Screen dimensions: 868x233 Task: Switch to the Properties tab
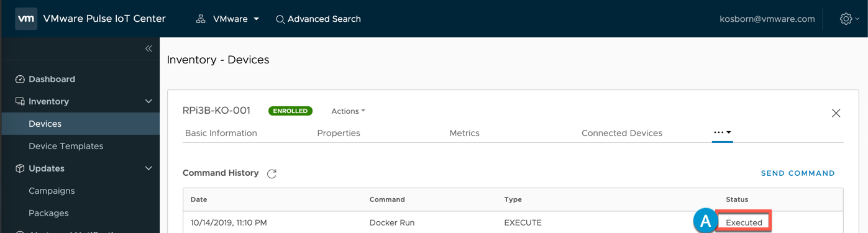(339, 133)
